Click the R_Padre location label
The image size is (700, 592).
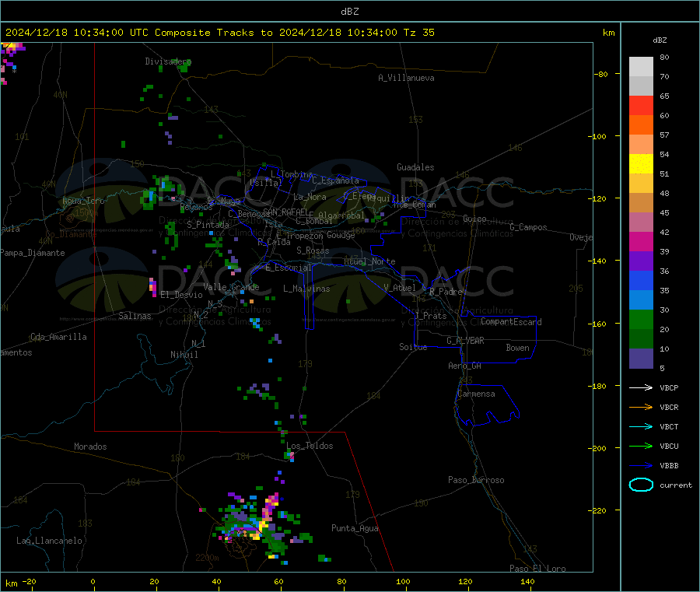click(446, 292)
